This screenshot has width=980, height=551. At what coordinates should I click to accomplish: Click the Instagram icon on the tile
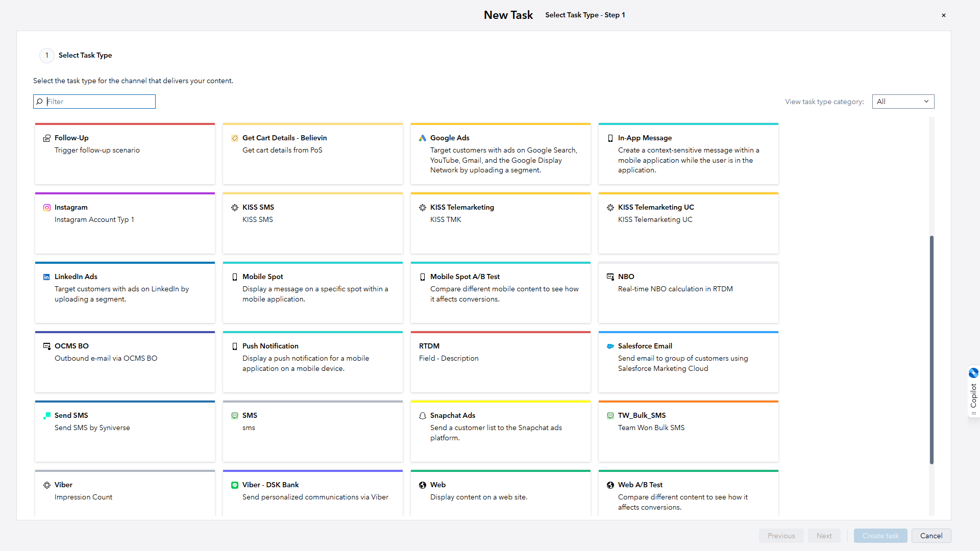click(47, 208)
